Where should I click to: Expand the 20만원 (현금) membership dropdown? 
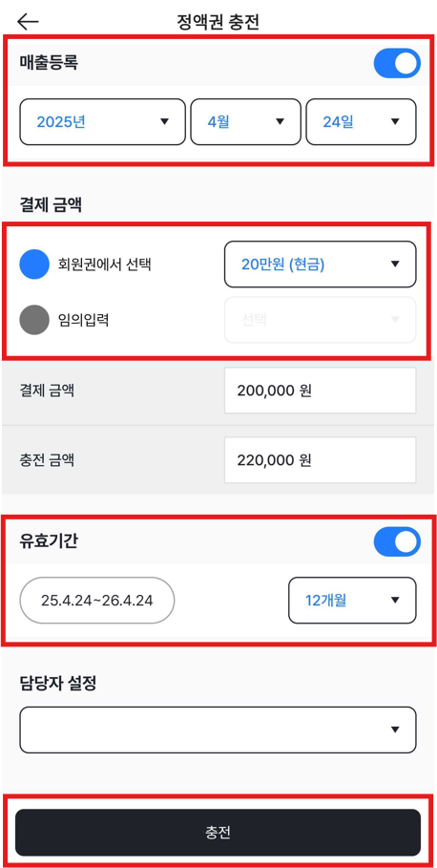(x=320, y=265)
